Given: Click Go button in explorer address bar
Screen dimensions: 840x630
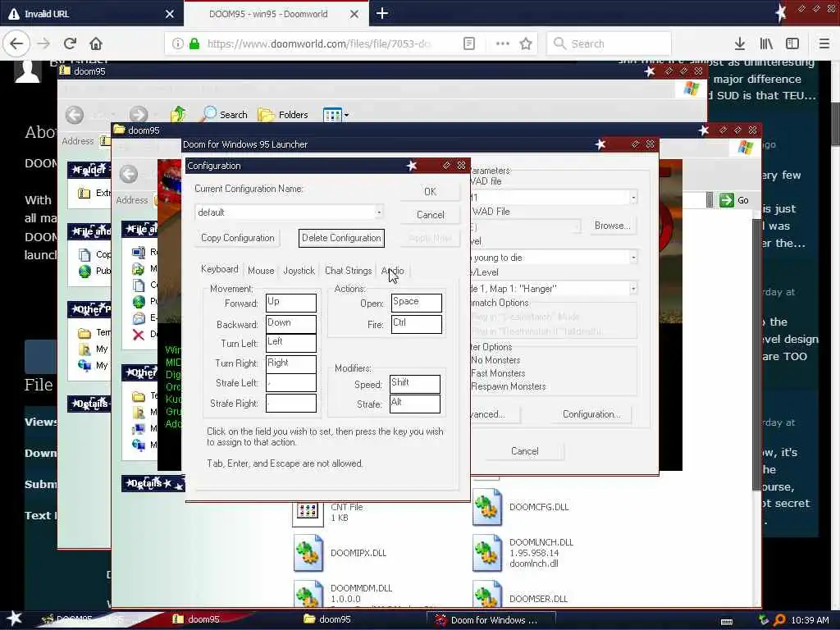Looking at the screenshot, I should [x=734, y=200].
